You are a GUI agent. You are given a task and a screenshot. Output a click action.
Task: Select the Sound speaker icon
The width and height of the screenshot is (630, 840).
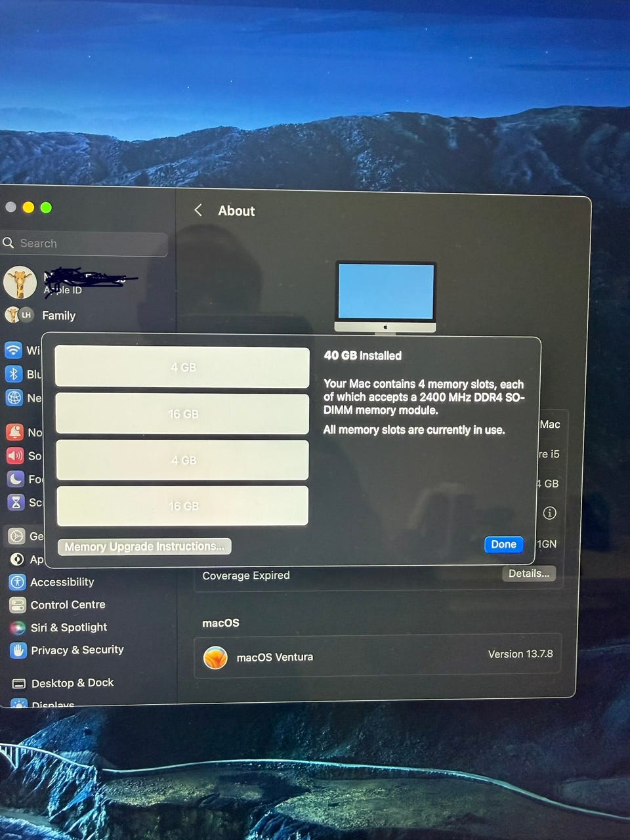[x=15, y=455]
